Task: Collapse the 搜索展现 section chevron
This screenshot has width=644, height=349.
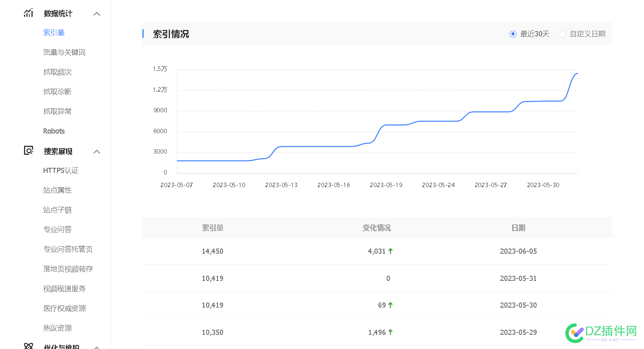Action: click(x=97, y=152)
